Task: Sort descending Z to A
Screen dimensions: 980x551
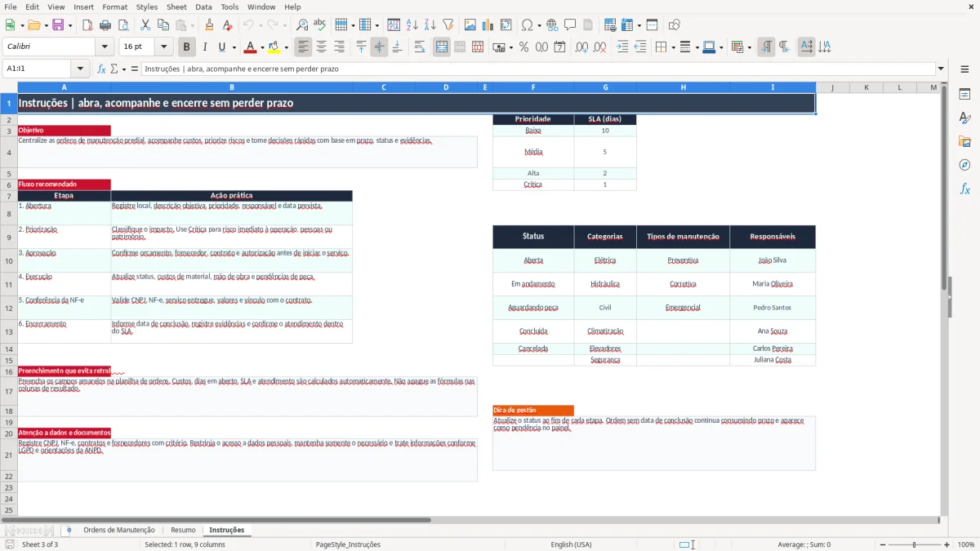Action: click(430, 25)
